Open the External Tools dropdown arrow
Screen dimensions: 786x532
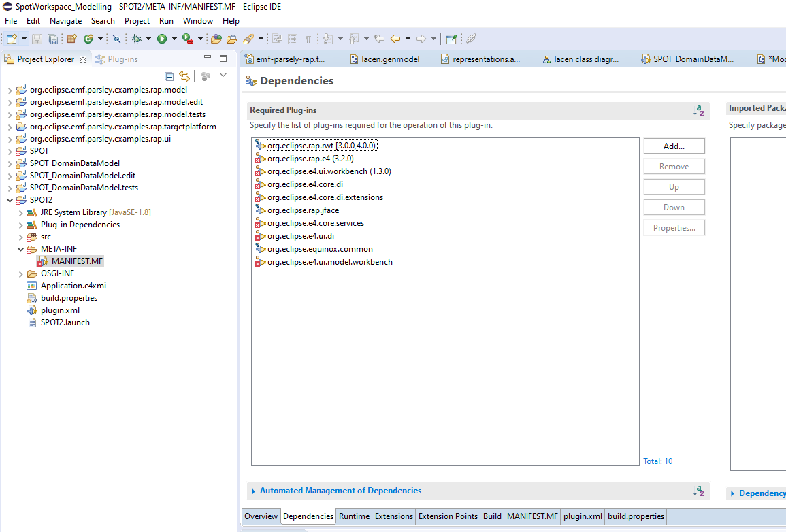click(x=200, y=39)
